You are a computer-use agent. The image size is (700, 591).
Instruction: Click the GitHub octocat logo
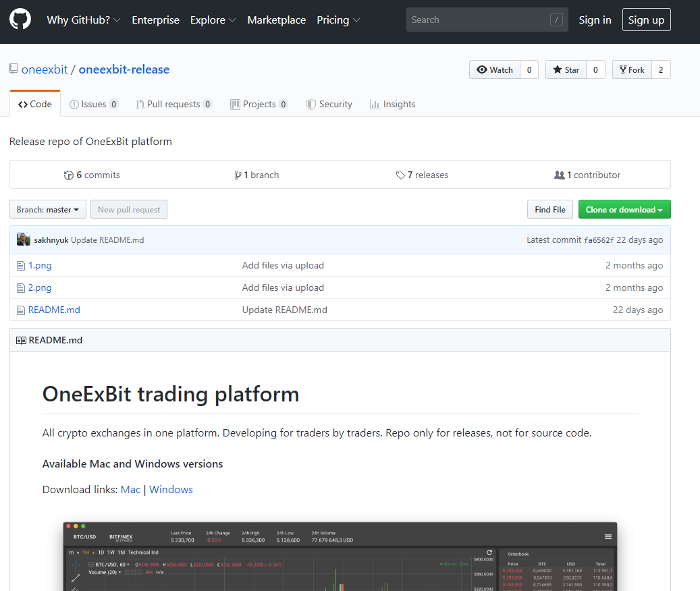pyautogui.click(x=20, y=20)
